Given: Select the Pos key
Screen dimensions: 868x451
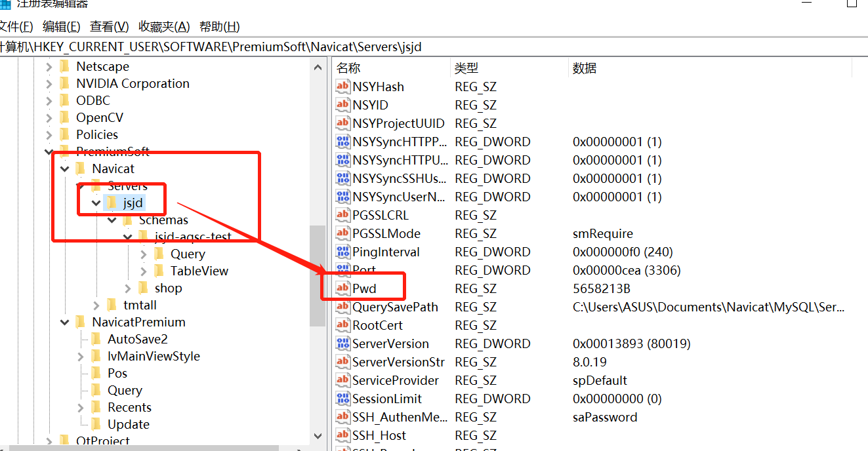Looking at the screenshot, I should pyautogui.click(x=117, y=373).
